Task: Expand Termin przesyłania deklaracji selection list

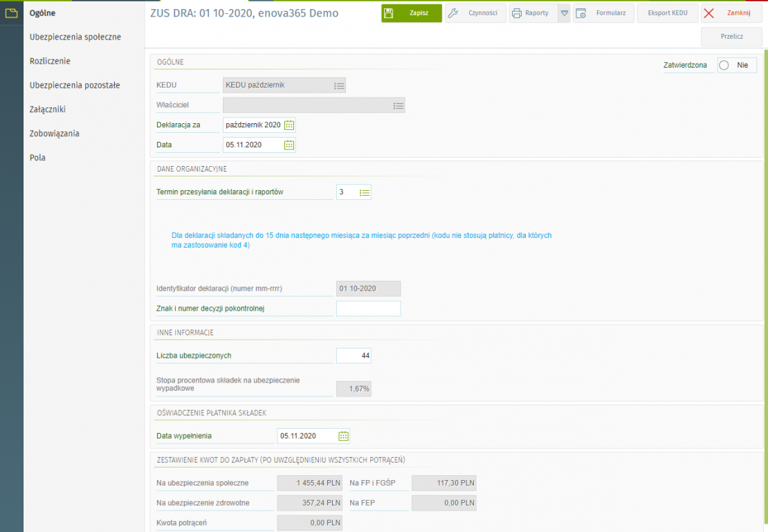Action: click(365, 192)
